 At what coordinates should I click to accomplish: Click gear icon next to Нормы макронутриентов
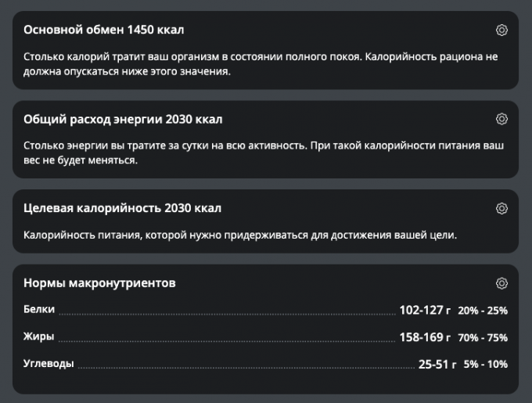click(x=502, y=283)
